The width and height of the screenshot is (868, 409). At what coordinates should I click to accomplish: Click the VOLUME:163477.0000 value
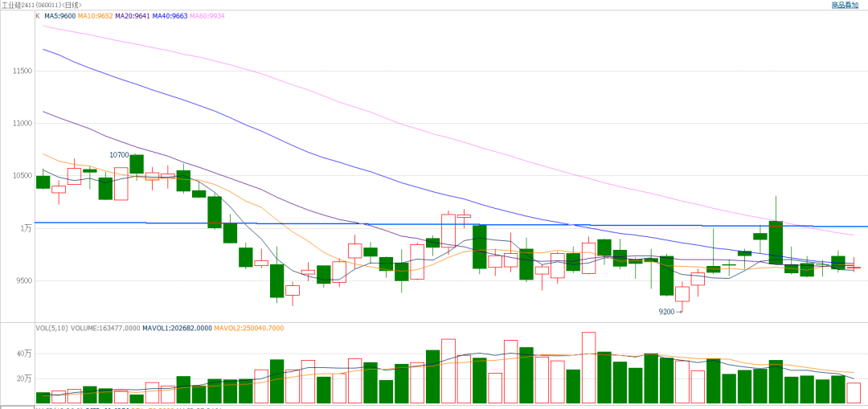105,328
